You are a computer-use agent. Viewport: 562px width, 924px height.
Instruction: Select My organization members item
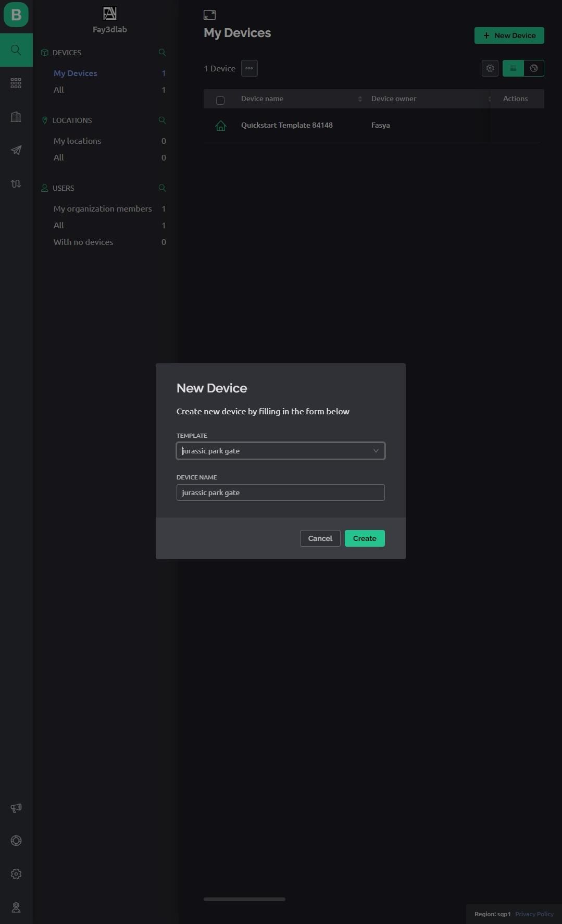pyautogui.click(x=103, y=208)
